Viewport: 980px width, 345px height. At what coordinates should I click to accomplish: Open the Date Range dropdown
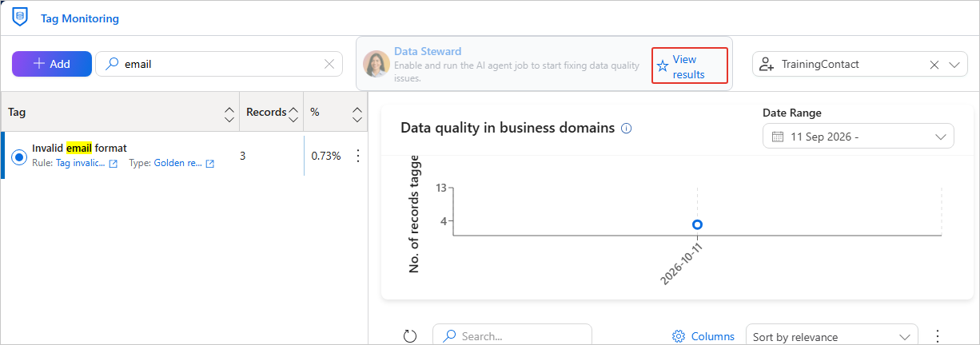click(858, 136)
